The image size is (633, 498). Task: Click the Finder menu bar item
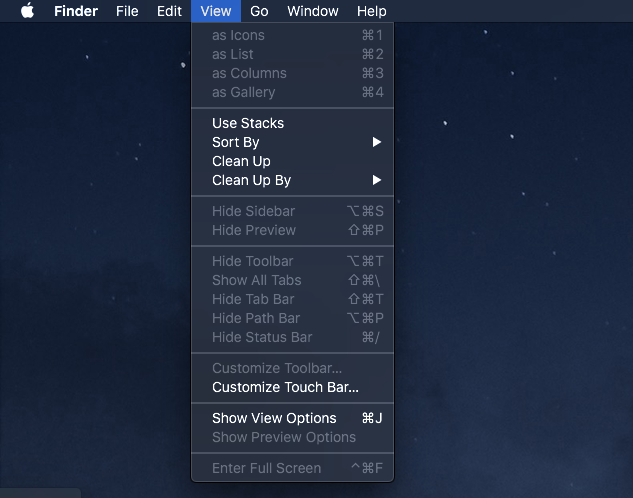point(76,11)
